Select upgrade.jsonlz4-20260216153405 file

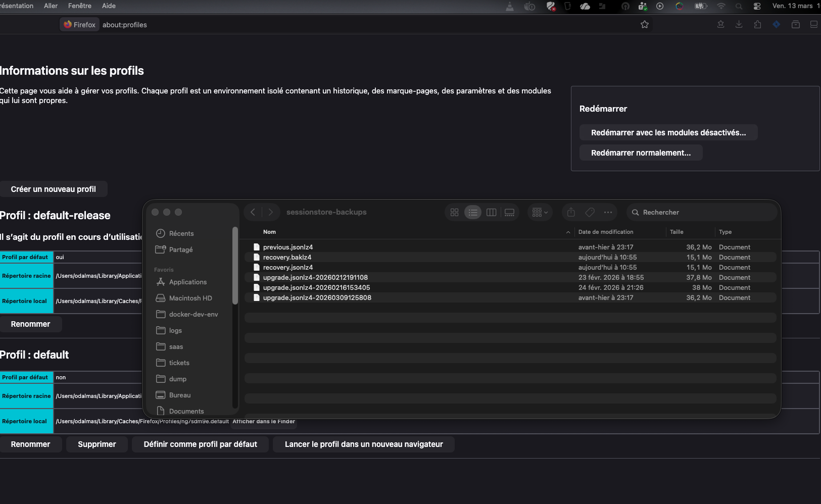click(510, 287)
